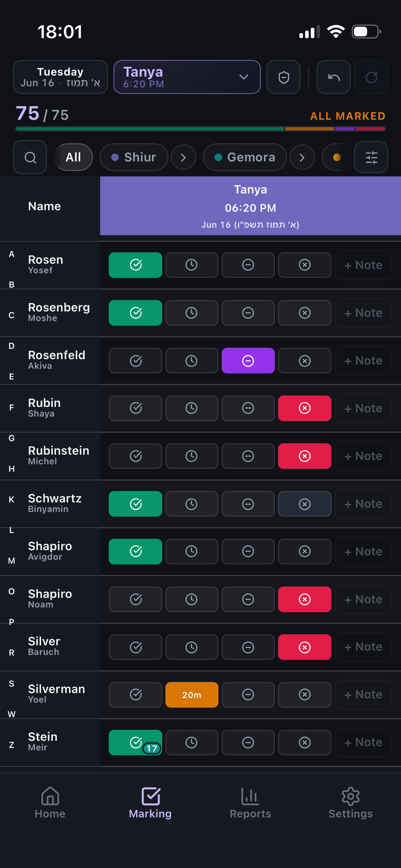Open the Tanya 6:20 PM session dropdown
Viewport: 401px width, 868px height.
point(187,77)
